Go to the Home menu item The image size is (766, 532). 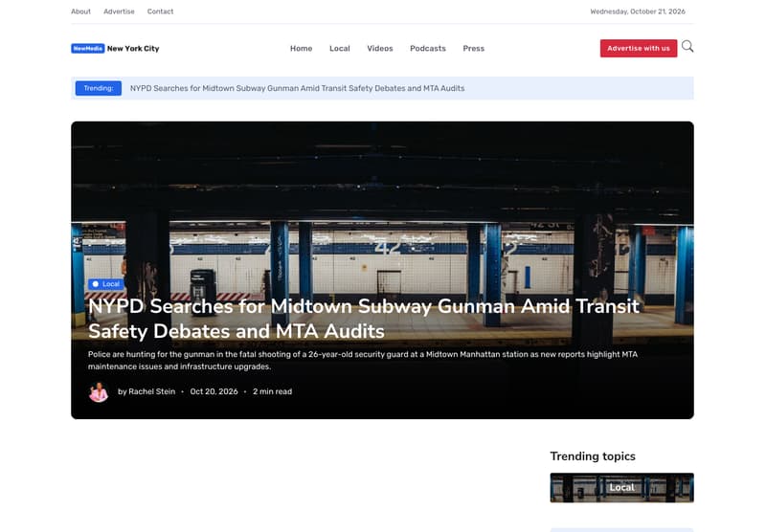301,48
